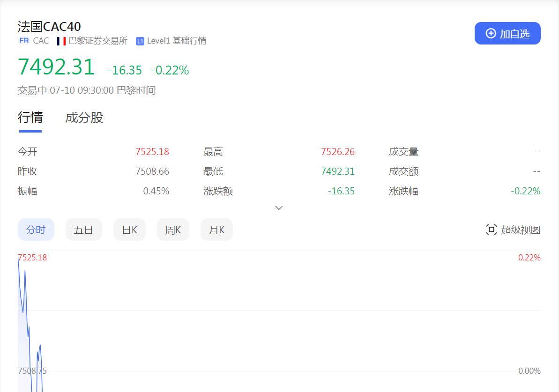The image size is (559, 392).
Task: Open 超级视图 via its frame icon
Action: [491, 229]
